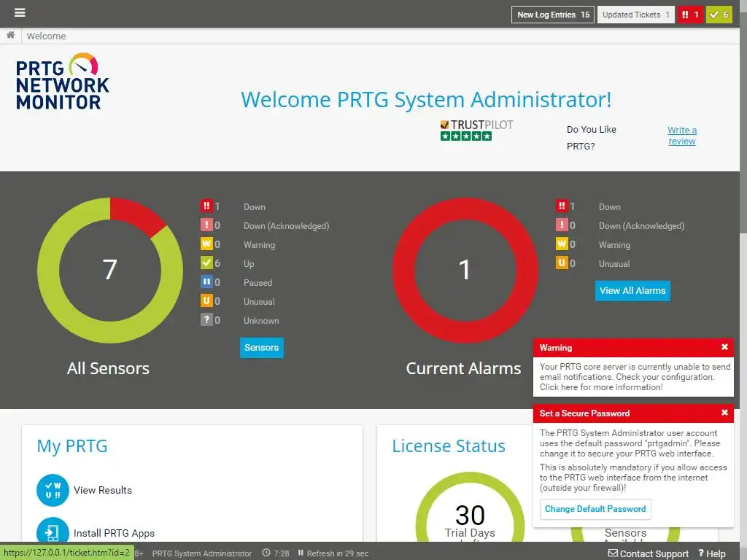This screenshot has height=560, width=747.
Task: Click Unusual icon in Current Alarms list
Action: tap(562, 262)
